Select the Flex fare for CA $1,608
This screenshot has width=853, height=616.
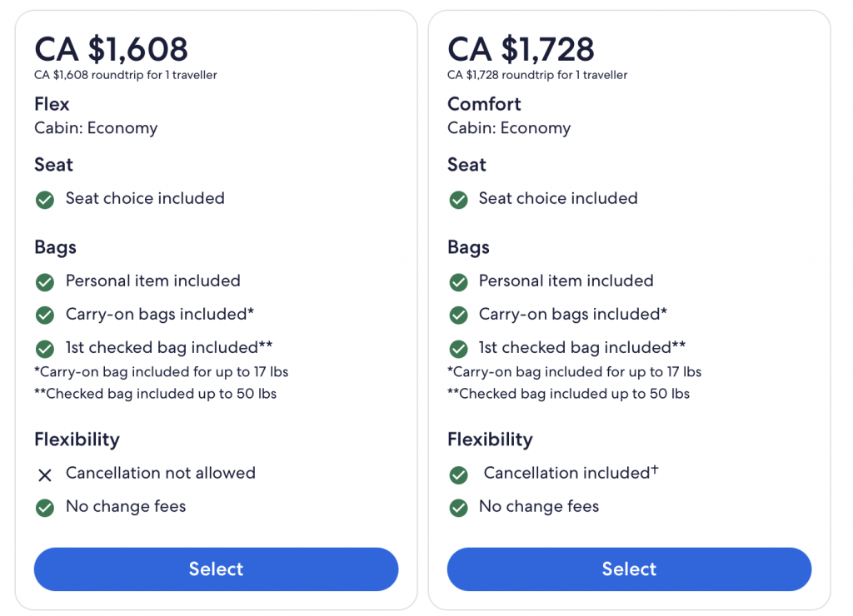[x=216, y=569]
